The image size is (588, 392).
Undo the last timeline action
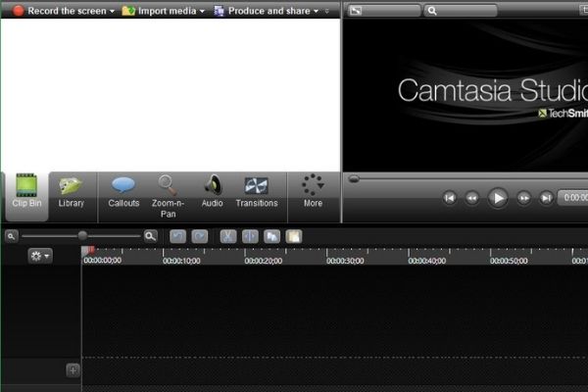point(177,236)
